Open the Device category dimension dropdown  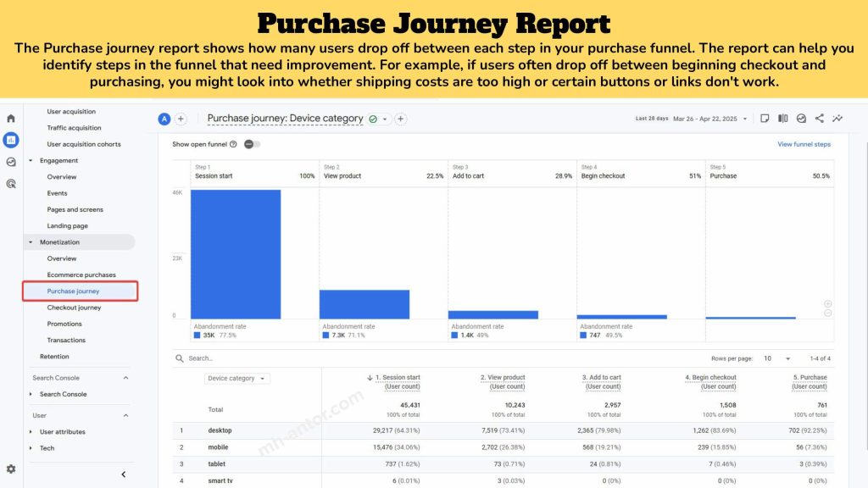point(237,379)
